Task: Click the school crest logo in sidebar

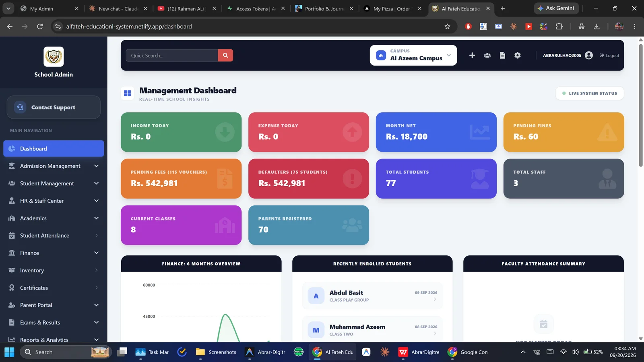Action: [54, 56]
